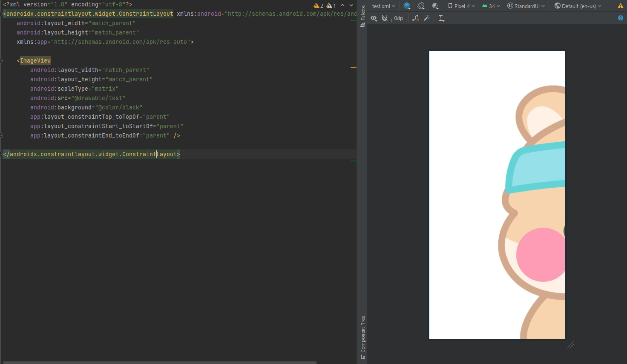The height and width of the screenshot is (364, 627).
Task: Click the Infer Constraints magic wand
Action: [427, 18]
